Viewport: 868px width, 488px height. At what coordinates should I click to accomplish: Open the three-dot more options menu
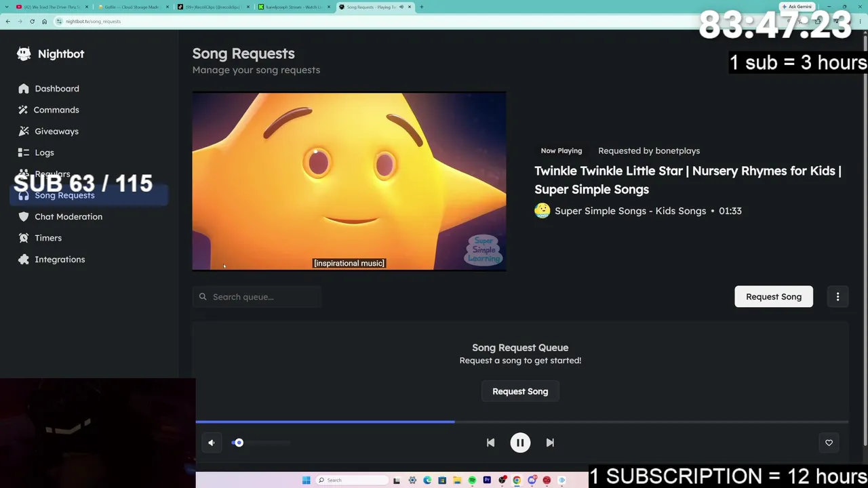click(837, 297)
